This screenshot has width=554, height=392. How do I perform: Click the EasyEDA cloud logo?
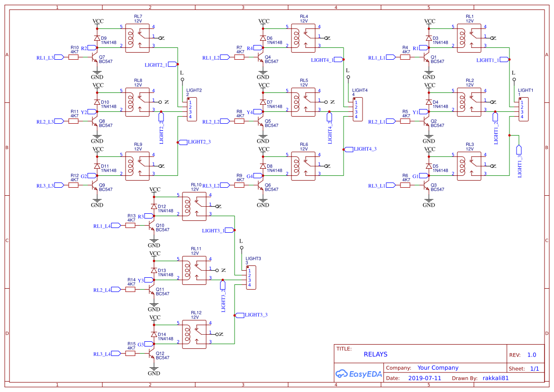pos(342,374)
